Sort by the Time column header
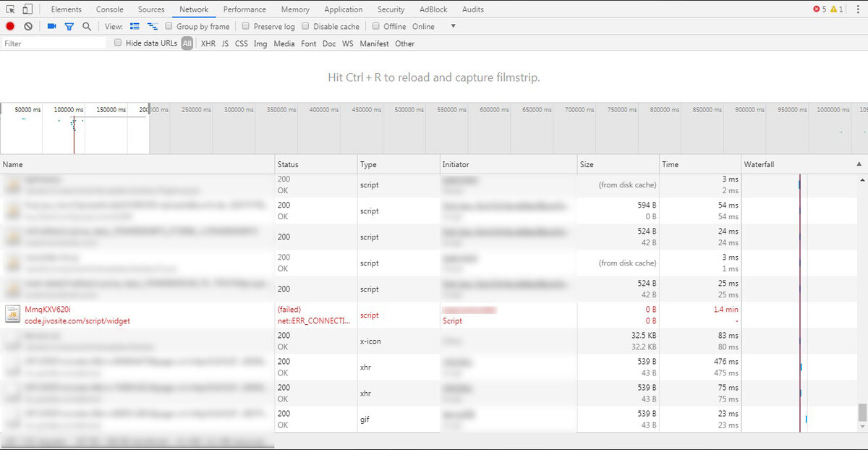 point(700,164)
